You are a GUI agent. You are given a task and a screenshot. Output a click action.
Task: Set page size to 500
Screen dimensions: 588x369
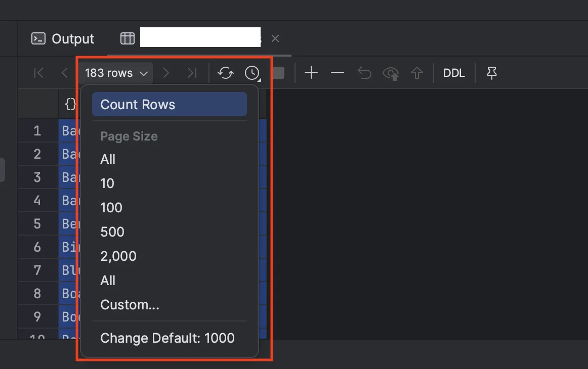(112, 232)
